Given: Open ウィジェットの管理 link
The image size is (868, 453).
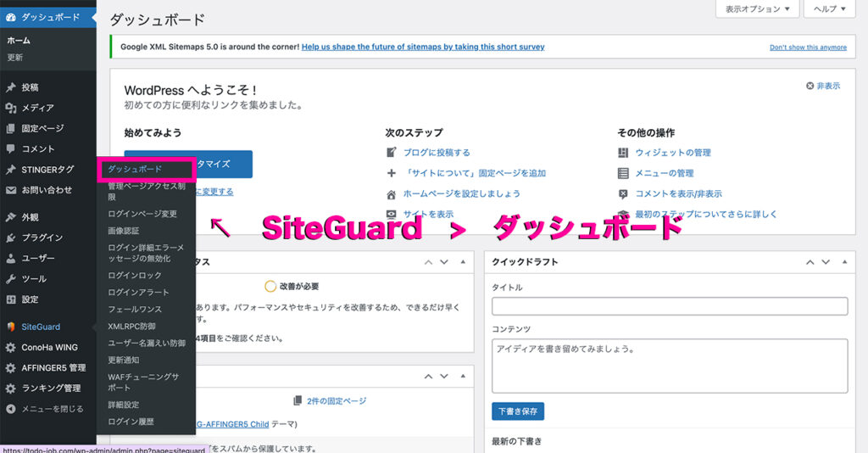Looking at the screenshot, I should point(673,153).
